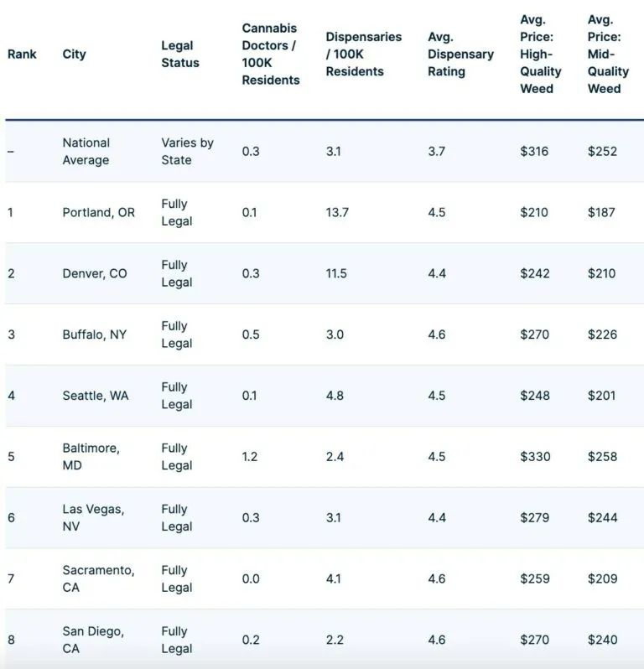
Task: Click the Varies by State cell
Action: coord(187,152)
